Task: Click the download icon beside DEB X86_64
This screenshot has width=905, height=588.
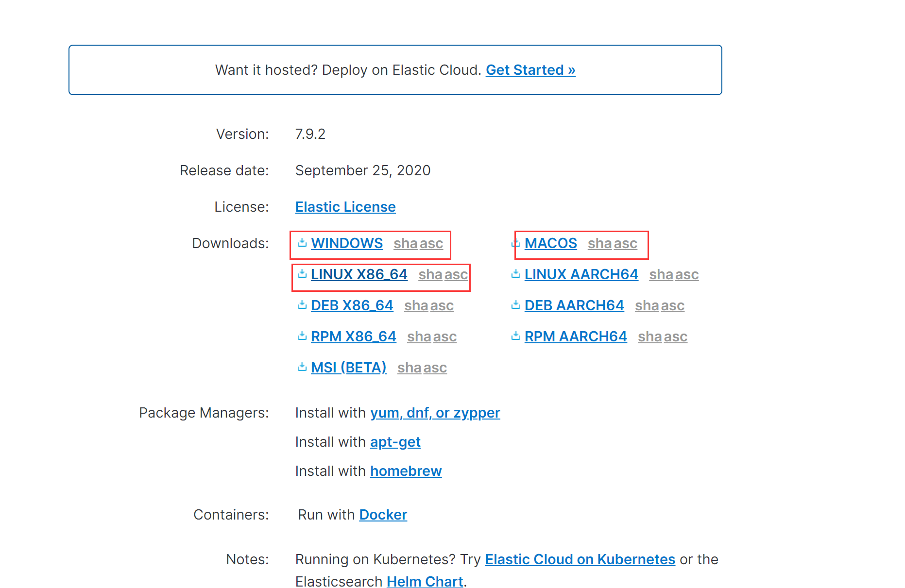Action: pos(302,304)
